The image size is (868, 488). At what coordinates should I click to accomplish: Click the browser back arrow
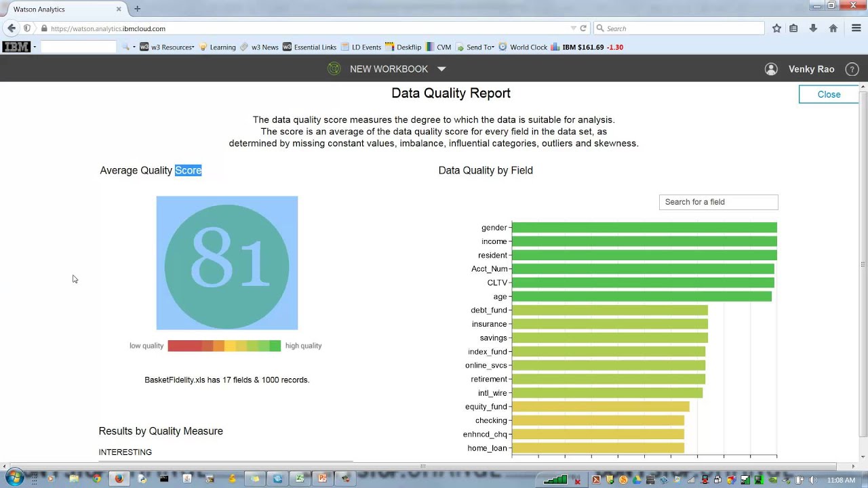[x=11, y=28]
